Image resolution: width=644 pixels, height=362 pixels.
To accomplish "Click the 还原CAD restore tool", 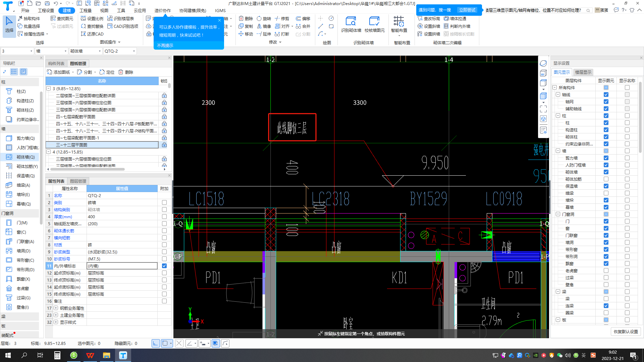I will pos(92,34).
